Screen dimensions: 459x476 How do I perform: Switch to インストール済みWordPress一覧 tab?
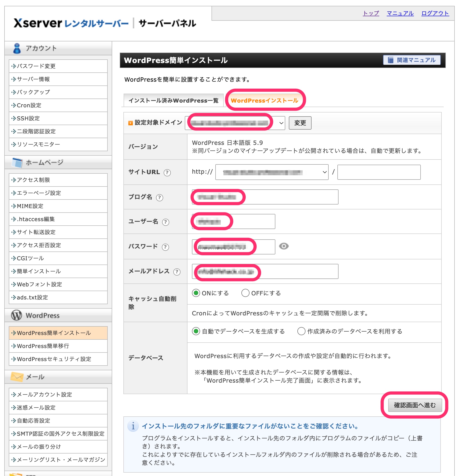coord(173,100)
